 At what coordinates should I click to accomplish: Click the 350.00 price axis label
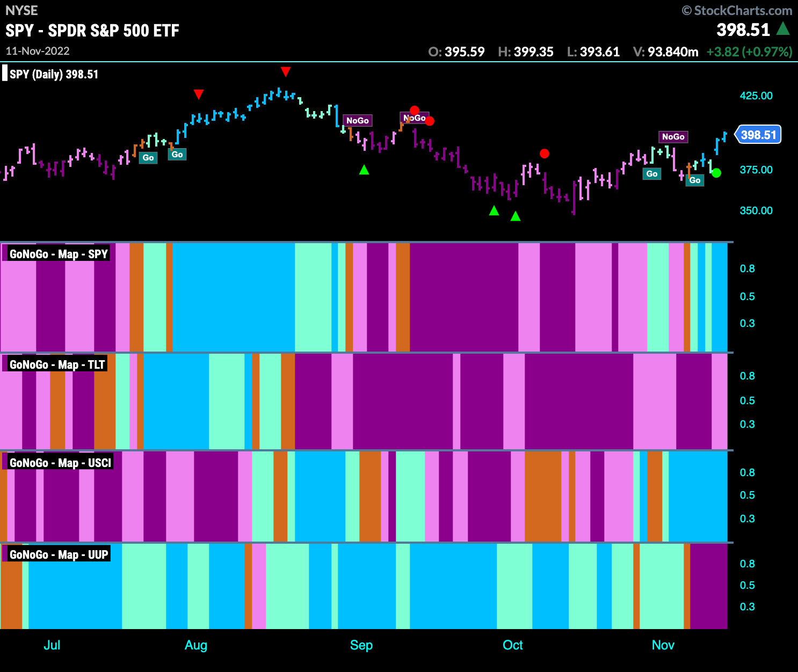(x=756, y=210)
